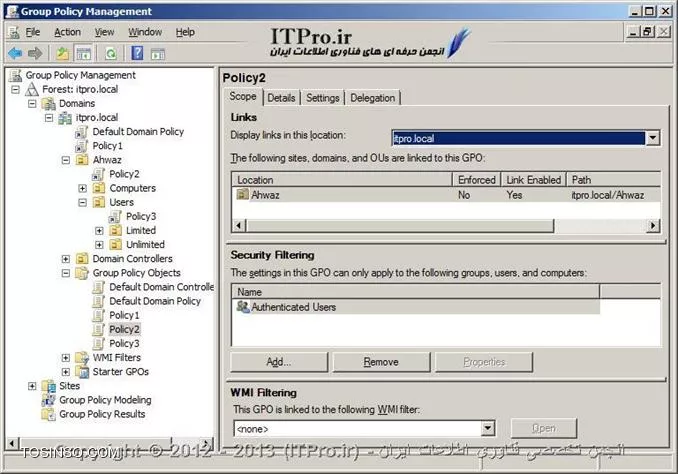The height and width of the screenshot is (474, 678).
Task: Expand the Computers OU node
Action: [83, 189]
